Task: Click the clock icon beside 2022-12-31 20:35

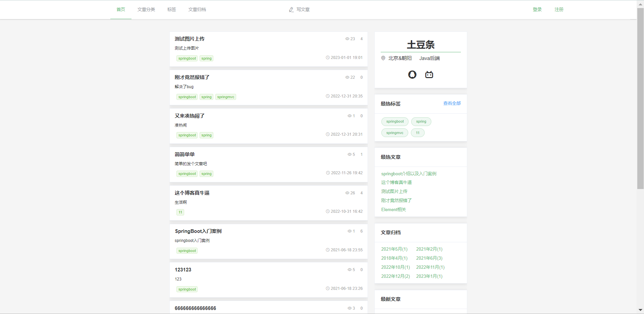Action: [x=328, y=96]
